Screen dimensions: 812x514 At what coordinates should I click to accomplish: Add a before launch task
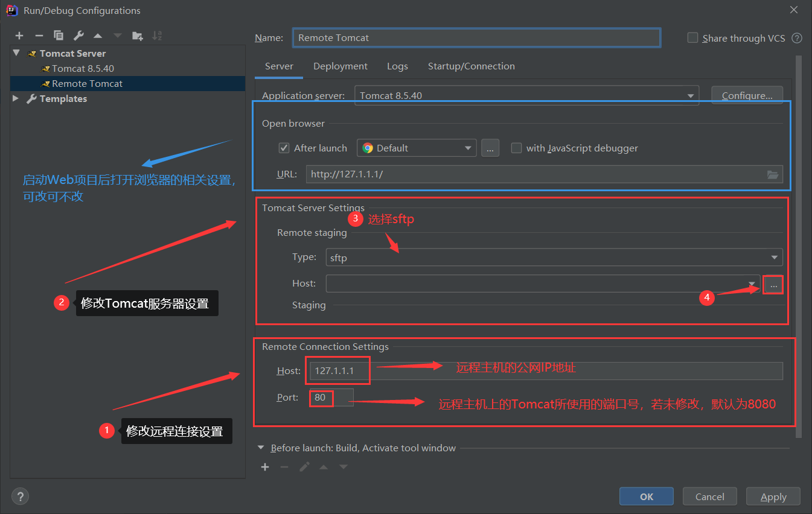pyautogui.click(x=265, y=467)
